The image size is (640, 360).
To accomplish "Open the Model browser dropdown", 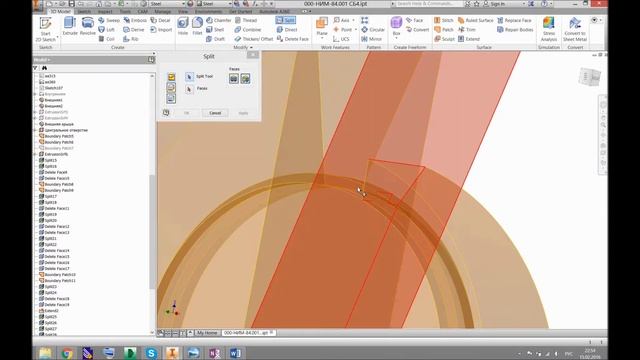I will click(x=49, y=60).
